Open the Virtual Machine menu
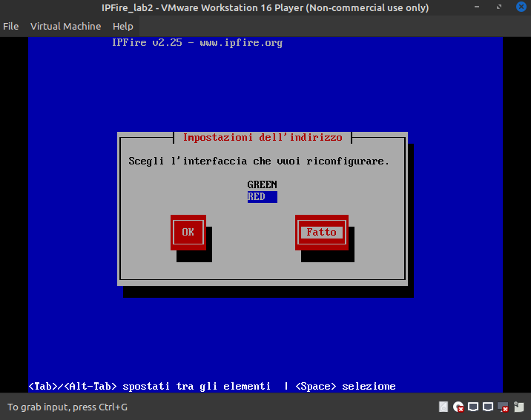The height and width of the screenshot is (420, 531). click(66, 27)
